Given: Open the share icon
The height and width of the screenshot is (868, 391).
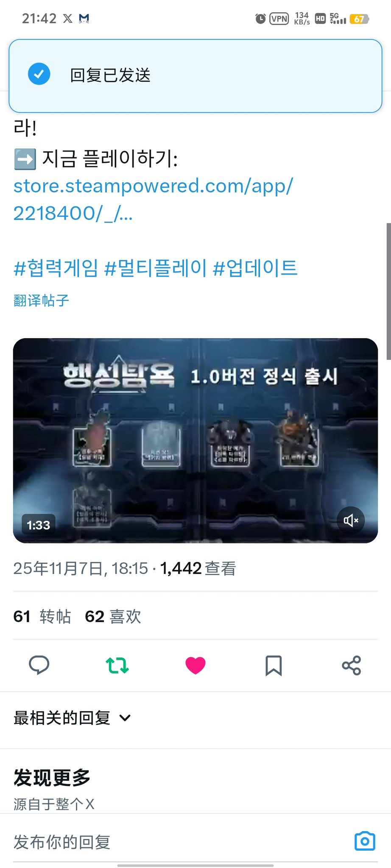Looking at the screenshot, I should click(x=352, y=665).
